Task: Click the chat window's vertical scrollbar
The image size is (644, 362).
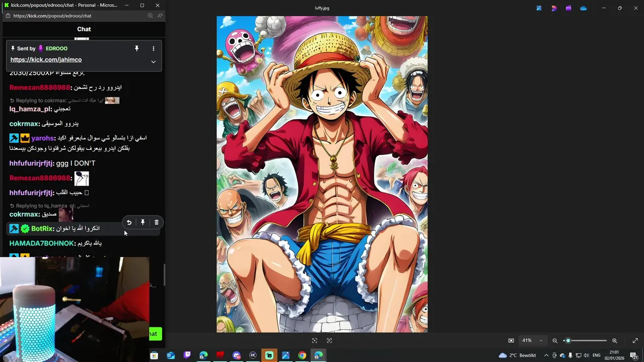Action: 164,274
